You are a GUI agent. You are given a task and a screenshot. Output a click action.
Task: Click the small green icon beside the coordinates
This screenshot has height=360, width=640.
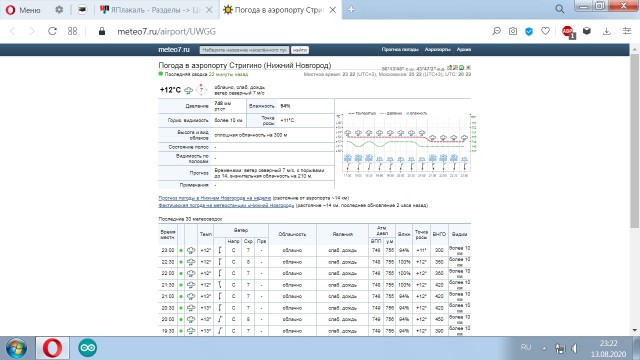coord(462,67)
